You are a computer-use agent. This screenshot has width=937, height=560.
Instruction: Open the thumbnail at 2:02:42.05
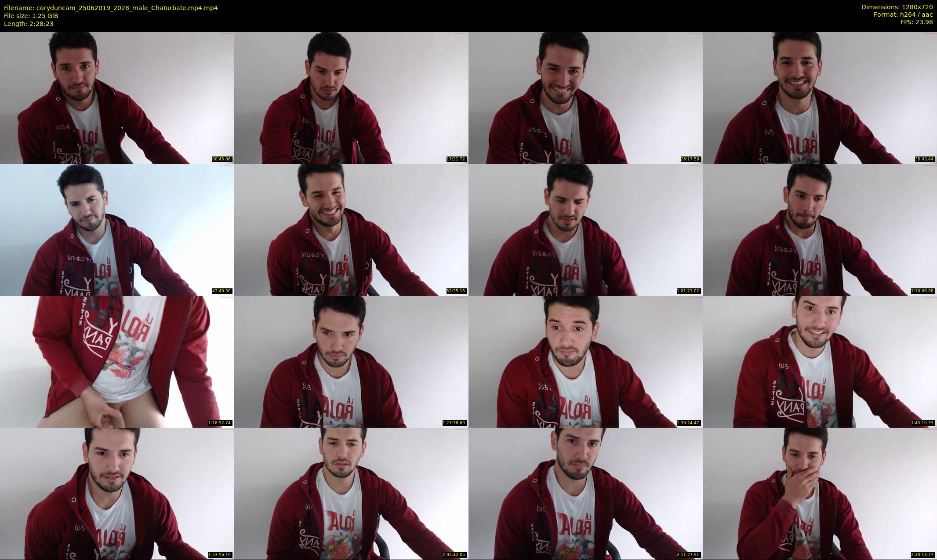tap(351, 493)
